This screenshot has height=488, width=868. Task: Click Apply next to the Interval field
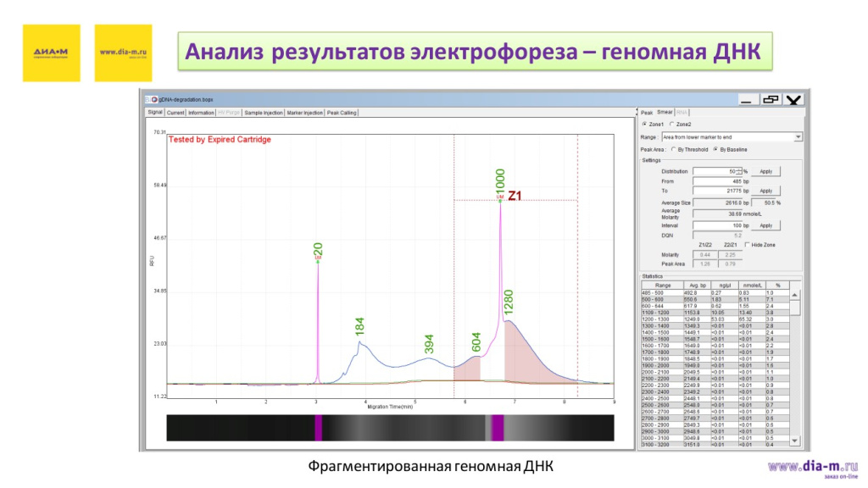pyautogui.click(x=767, y=225)
